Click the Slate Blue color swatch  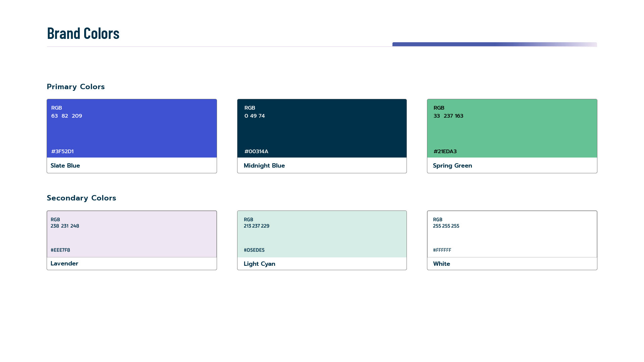132,128
